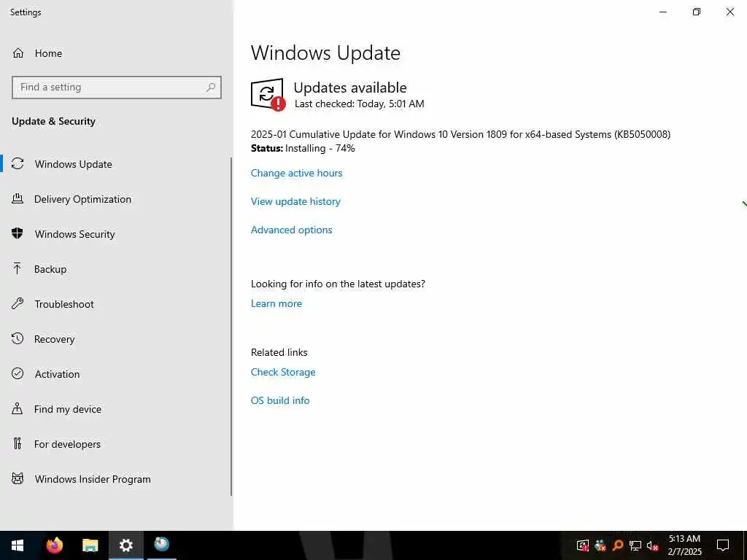Click the KB5050008 cumulative update title
Screen dimensions: 747x560
tap(460, 134)
